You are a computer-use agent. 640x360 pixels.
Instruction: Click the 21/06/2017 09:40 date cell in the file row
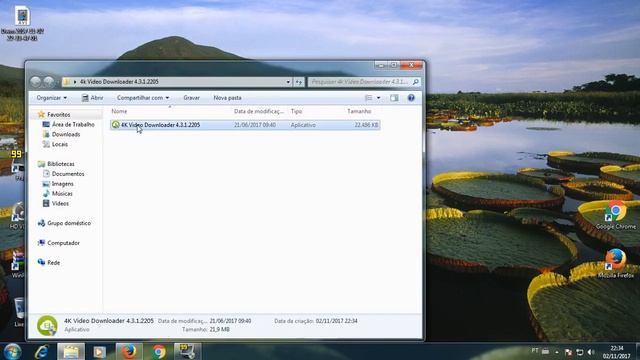(255, 125)
